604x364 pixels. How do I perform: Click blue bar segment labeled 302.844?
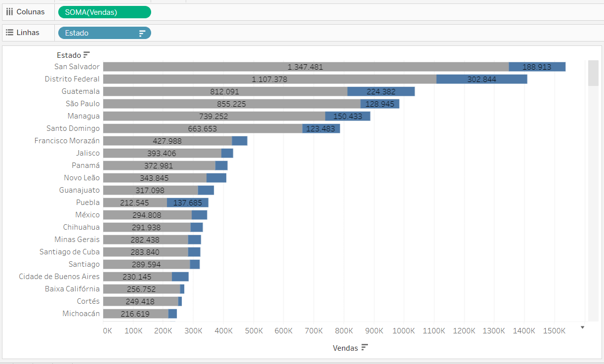coord(482,79)
